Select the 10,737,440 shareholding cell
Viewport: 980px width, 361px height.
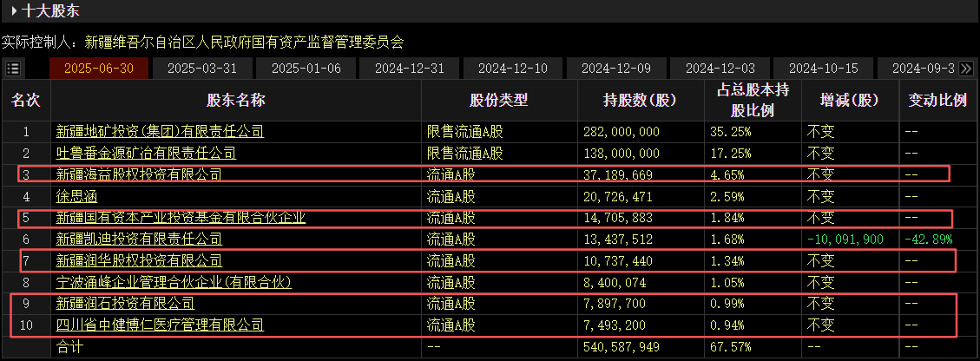(x=617, y=260)
